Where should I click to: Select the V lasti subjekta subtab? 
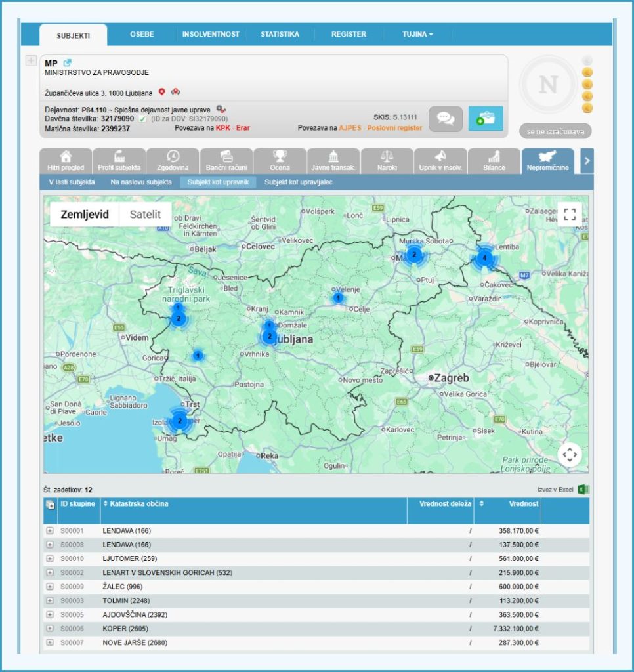[72, 182]
